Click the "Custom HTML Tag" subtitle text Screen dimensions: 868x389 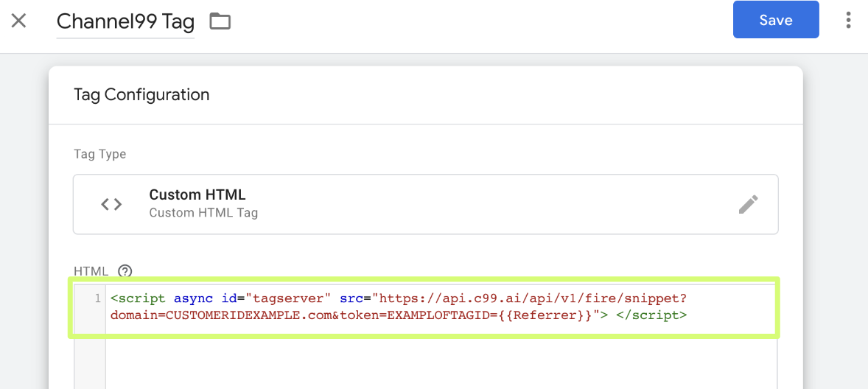[203, 212]
